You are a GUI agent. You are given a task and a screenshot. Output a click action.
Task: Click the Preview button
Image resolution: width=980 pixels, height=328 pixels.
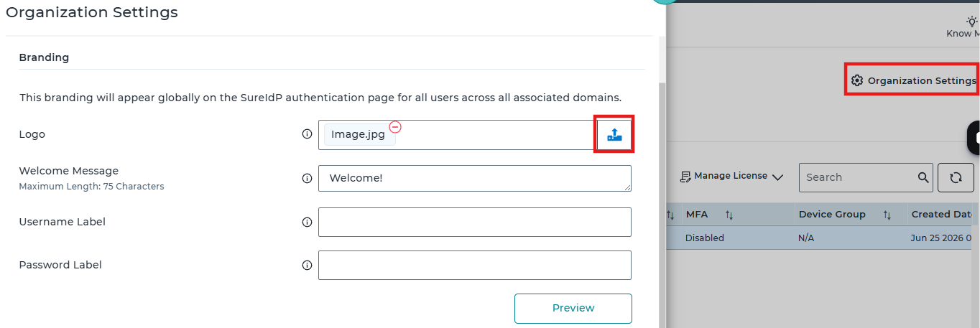573,309
